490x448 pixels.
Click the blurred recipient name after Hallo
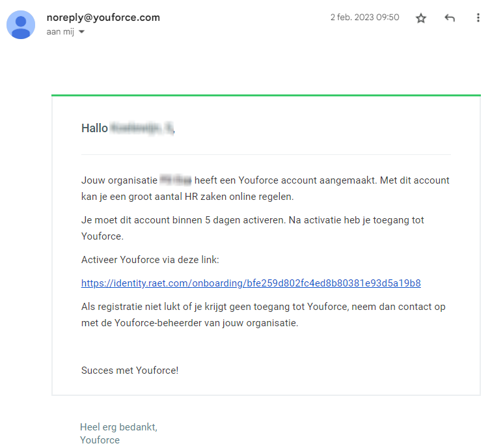coord(141,128)
